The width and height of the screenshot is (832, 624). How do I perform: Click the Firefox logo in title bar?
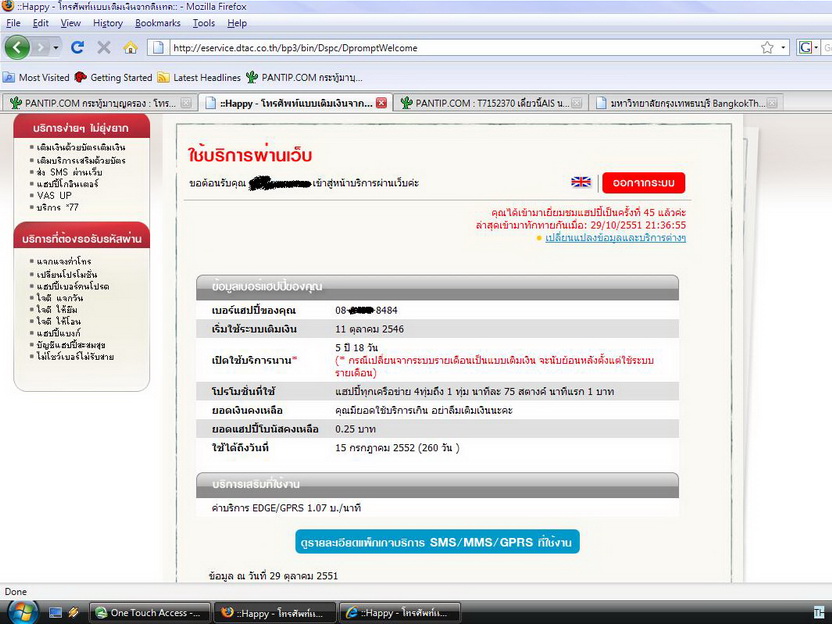7,6
